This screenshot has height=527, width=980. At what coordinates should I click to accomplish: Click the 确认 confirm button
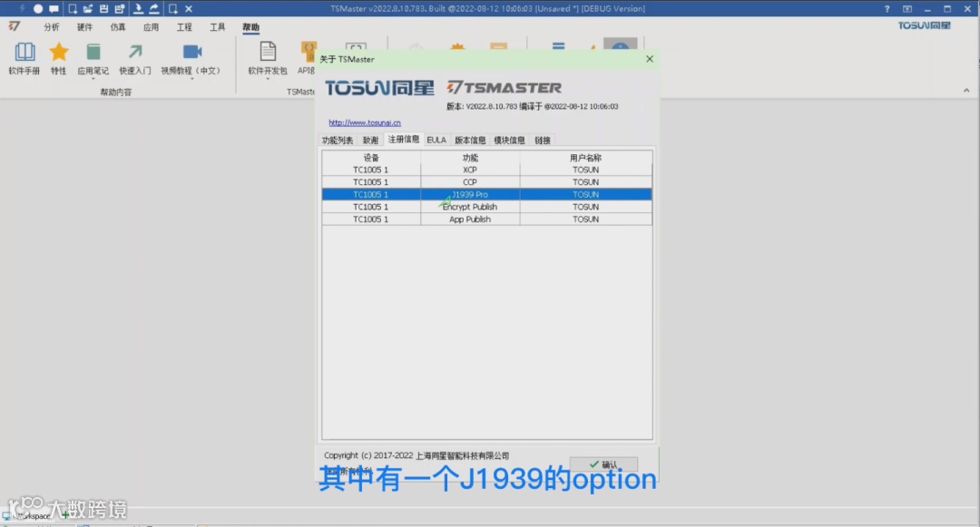click(x=603, y=464)
